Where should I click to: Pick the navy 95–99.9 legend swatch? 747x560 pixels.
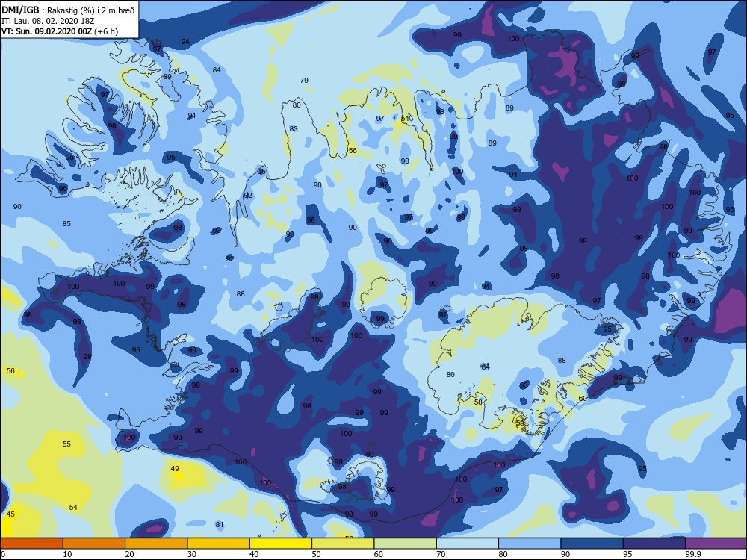654,544
